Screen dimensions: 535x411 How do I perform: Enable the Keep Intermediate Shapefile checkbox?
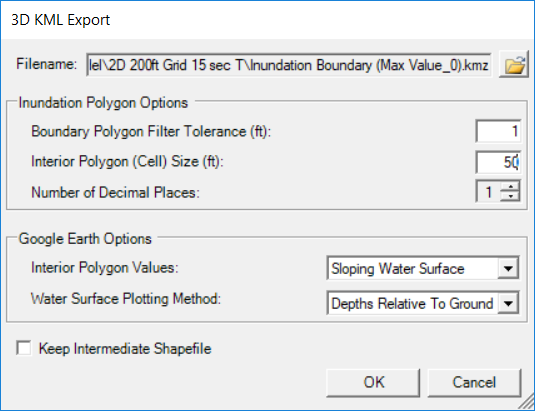(x=24, y=348)
